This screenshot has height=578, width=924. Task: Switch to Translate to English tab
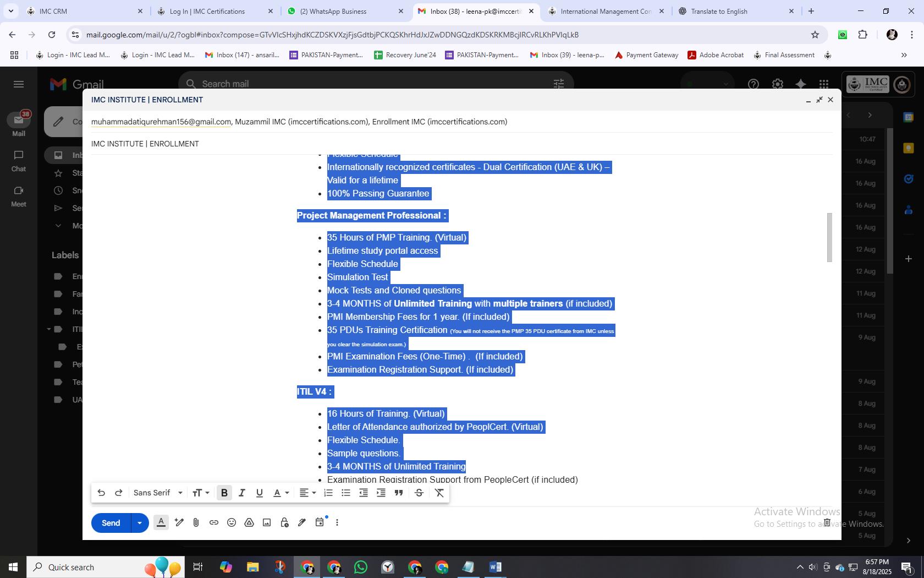[736, 11]
